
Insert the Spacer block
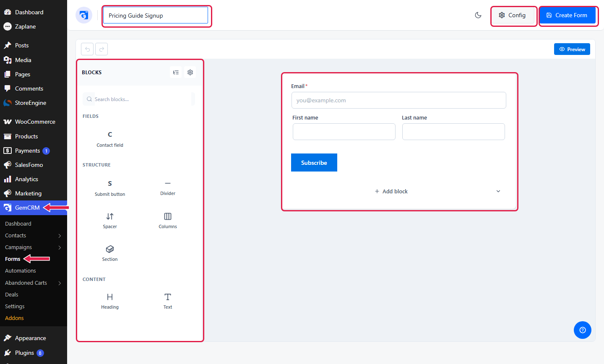[110, 221]
